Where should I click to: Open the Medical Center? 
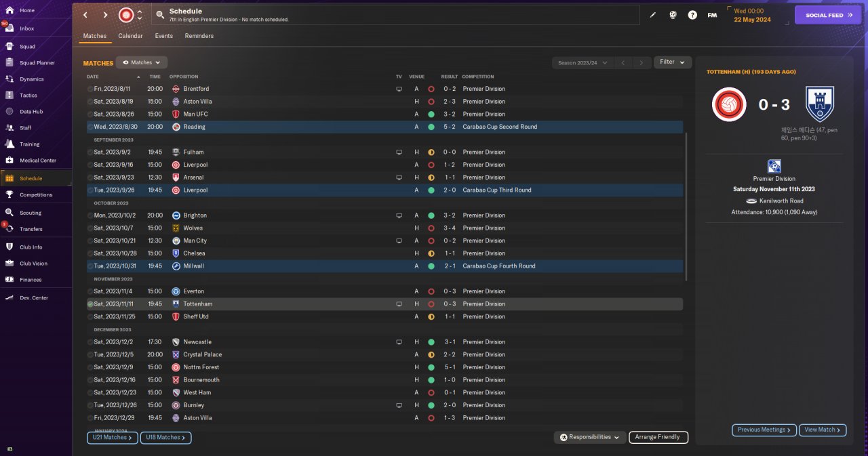pyautogui.click(x=38, y=161)
